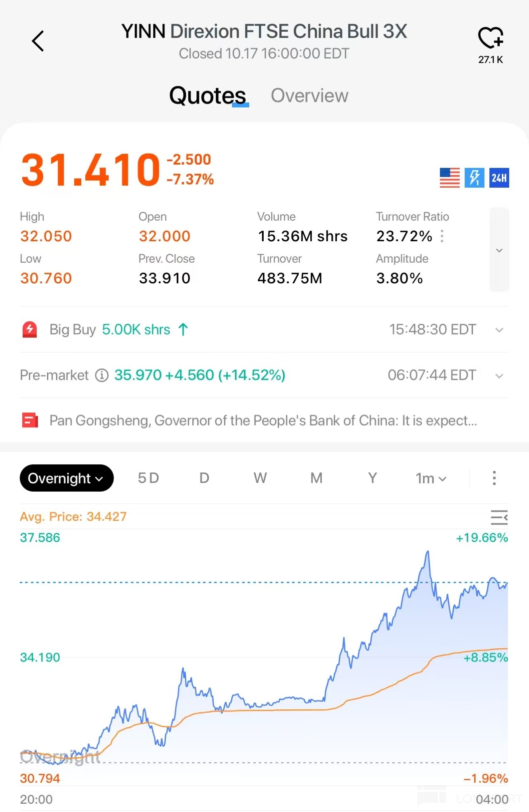Tap the back arrow icon
The image size is (529, 812).
click(38, 41)
